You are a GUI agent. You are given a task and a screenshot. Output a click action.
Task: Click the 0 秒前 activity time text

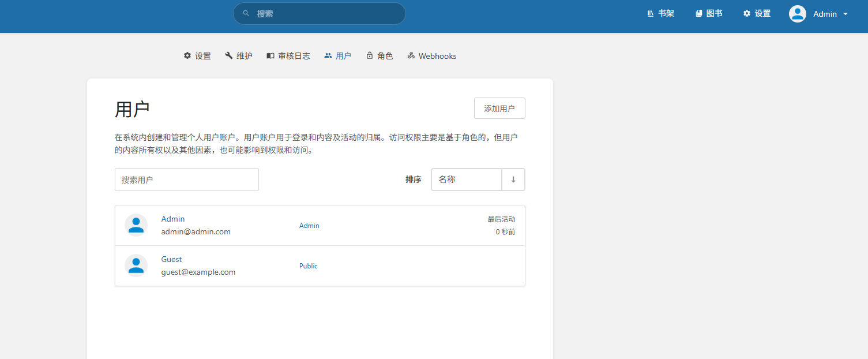click(506, 232)
